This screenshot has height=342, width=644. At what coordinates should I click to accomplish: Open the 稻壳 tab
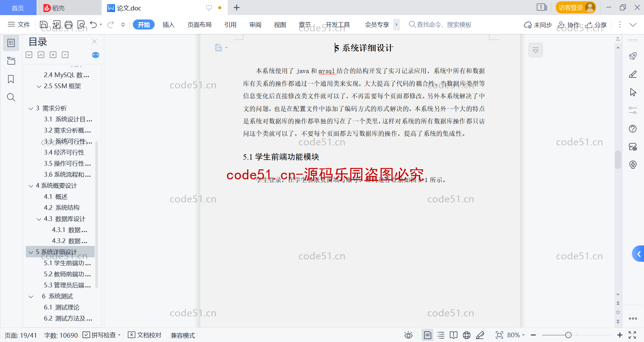[x=69, y=8]
